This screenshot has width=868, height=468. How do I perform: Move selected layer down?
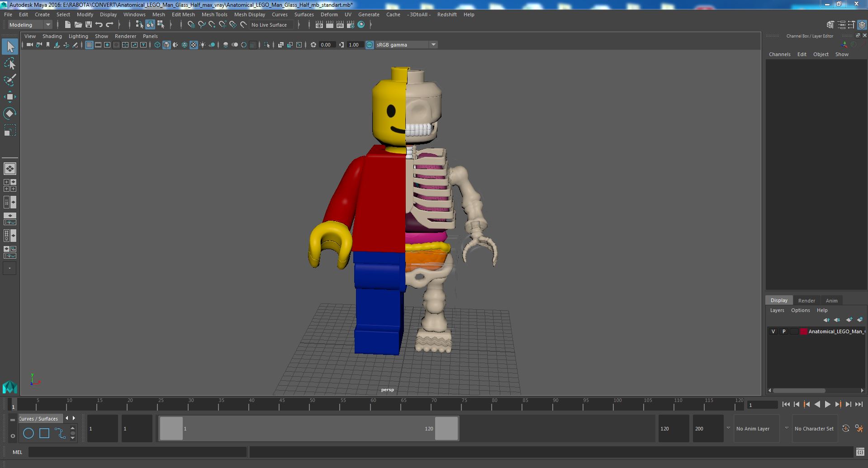coord(837,320)
